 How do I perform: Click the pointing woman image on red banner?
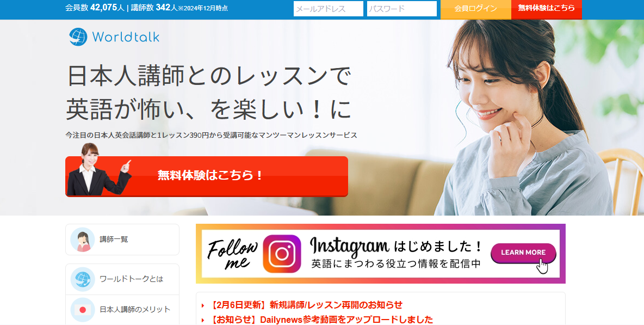[x=98, y=169]
